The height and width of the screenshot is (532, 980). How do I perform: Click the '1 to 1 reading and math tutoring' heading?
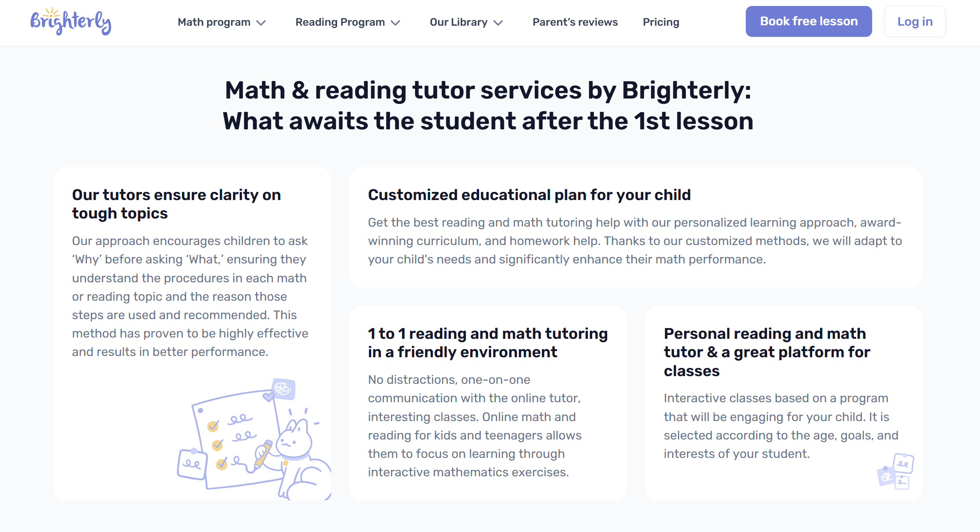pyautogui.click(x=487, y=343)
